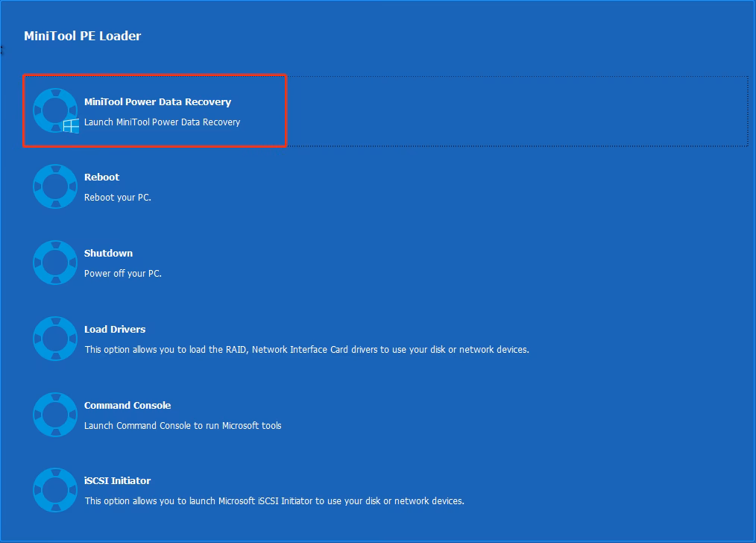This screenshot has height=543, width=756.
Task: Click the Reboot lifebuoy icon
Action: pyautogui.click(x=55, y=186)
